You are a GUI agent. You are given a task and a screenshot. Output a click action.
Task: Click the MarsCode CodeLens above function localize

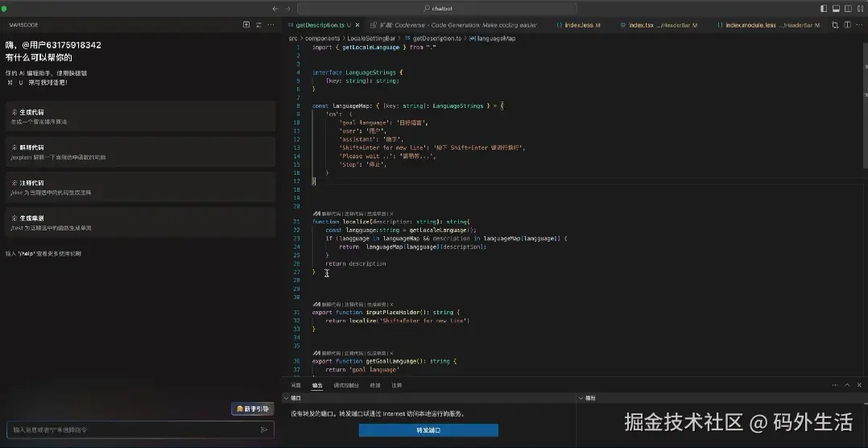pos(353,214)
